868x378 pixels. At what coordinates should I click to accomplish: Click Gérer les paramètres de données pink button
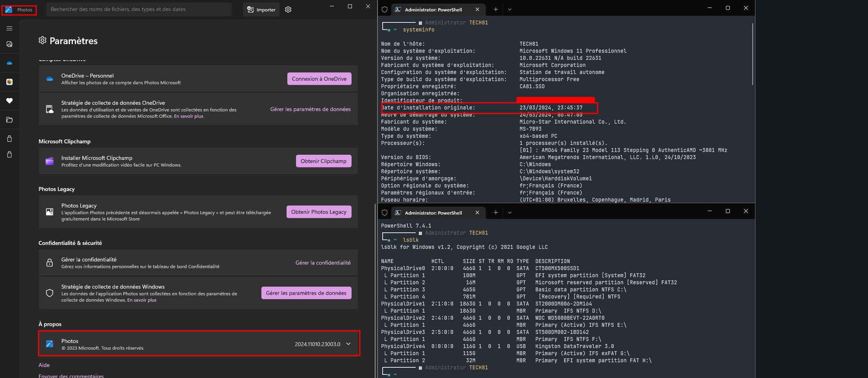pyautogui.click(x=306, y=293)
